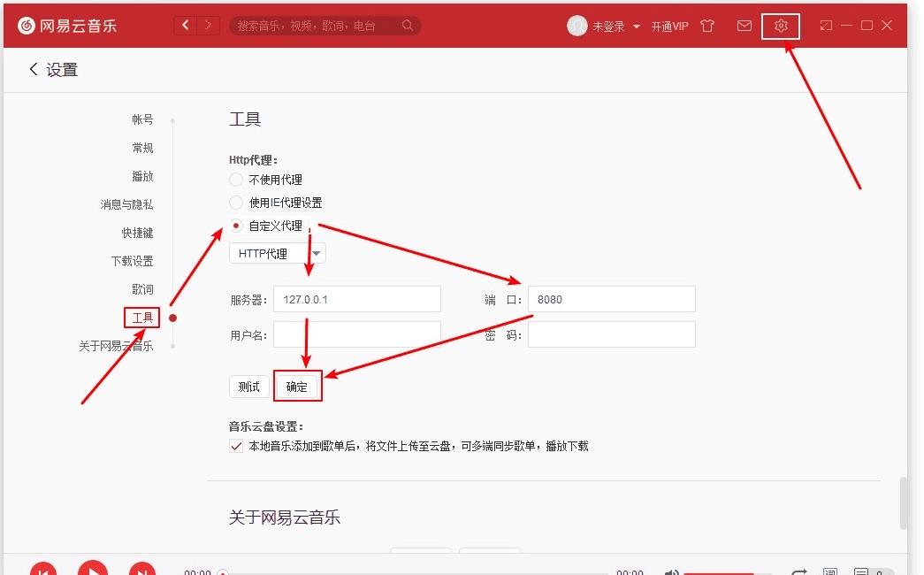Select 工具 in settings sidebar
Screen dimensions: 924x575
pyautogui.click(x=142, y=318)
